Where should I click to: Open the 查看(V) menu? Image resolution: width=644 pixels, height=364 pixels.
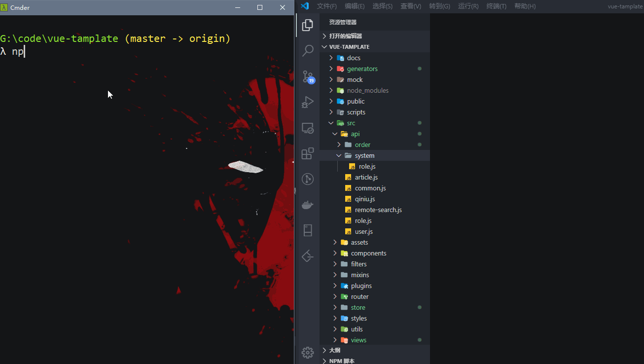point(411,6)
